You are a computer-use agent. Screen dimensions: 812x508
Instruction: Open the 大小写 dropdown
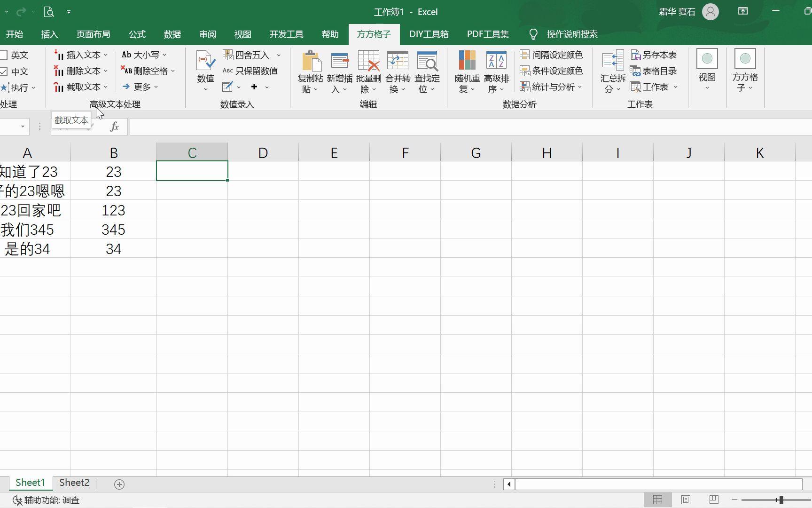click(144, 55)
